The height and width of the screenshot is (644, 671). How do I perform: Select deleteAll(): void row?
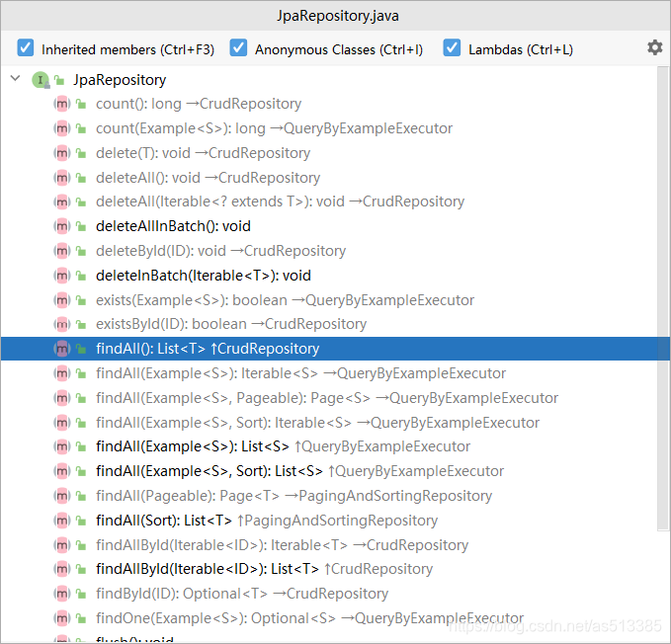[x=329, y=178]
